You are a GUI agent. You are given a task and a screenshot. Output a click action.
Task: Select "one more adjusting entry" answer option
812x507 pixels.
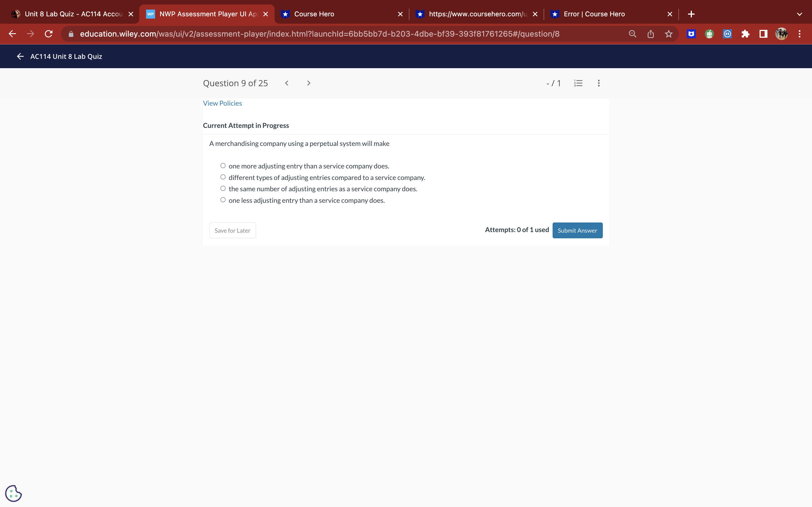click(x=223, y=166)
